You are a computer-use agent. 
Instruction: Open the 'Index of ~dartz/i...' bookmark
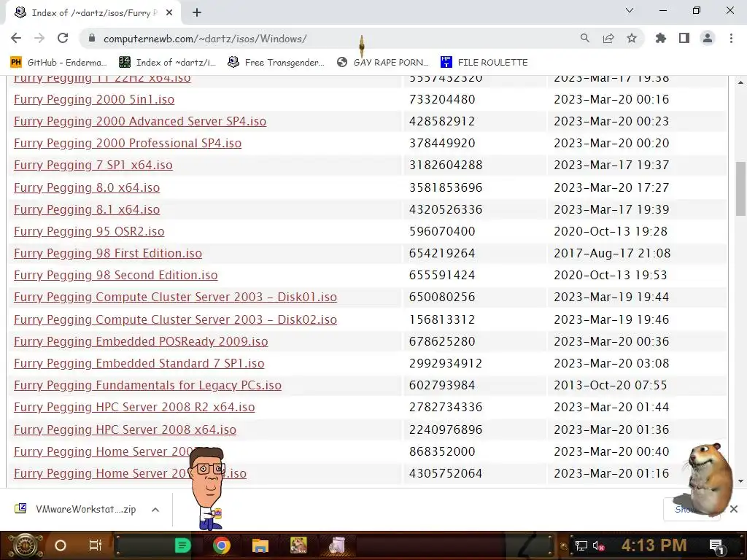point(167,63)
